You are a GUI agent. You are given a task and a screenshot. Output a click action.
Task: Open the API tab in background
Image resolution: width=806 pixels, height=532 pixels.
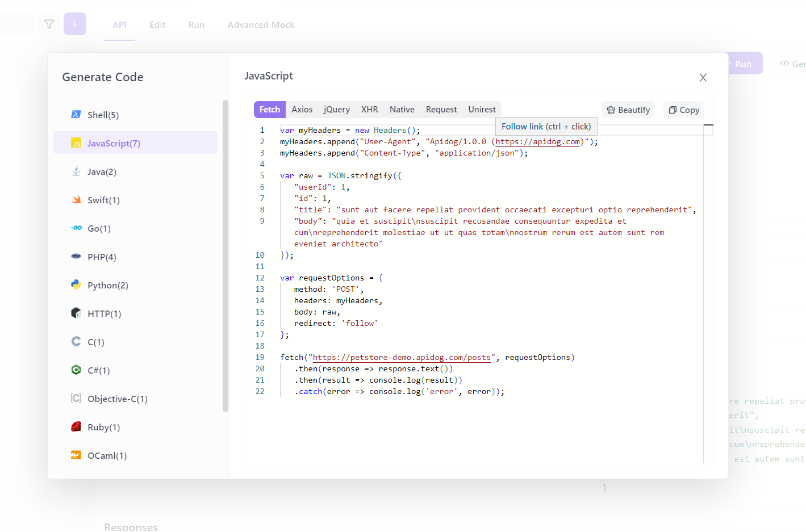[x=119, y=25]
